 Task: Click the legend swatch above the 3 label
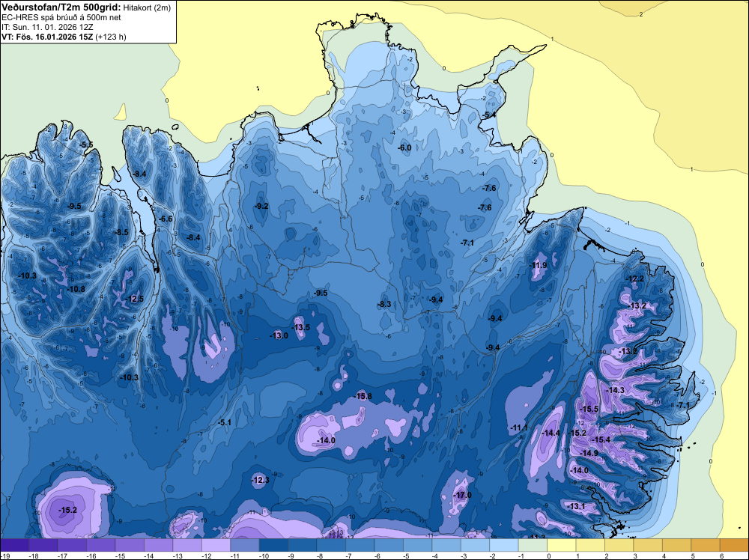click(x=648, y=545)
